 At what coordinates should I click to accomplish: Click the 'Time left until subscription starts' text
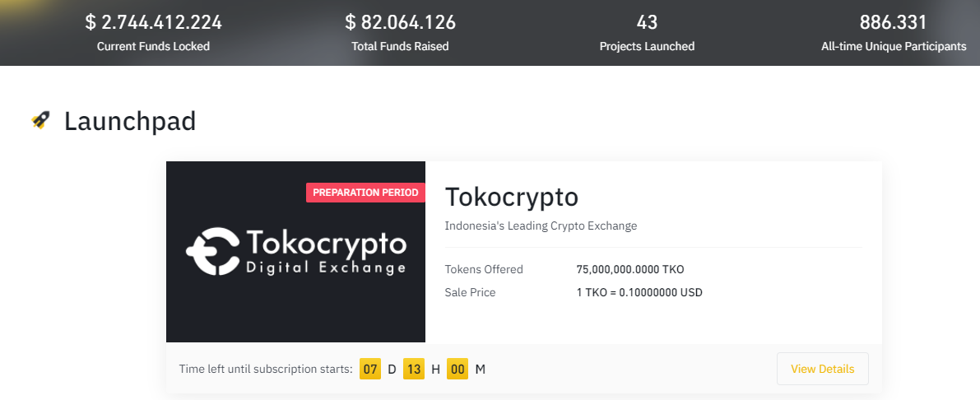tap(266, 370)
